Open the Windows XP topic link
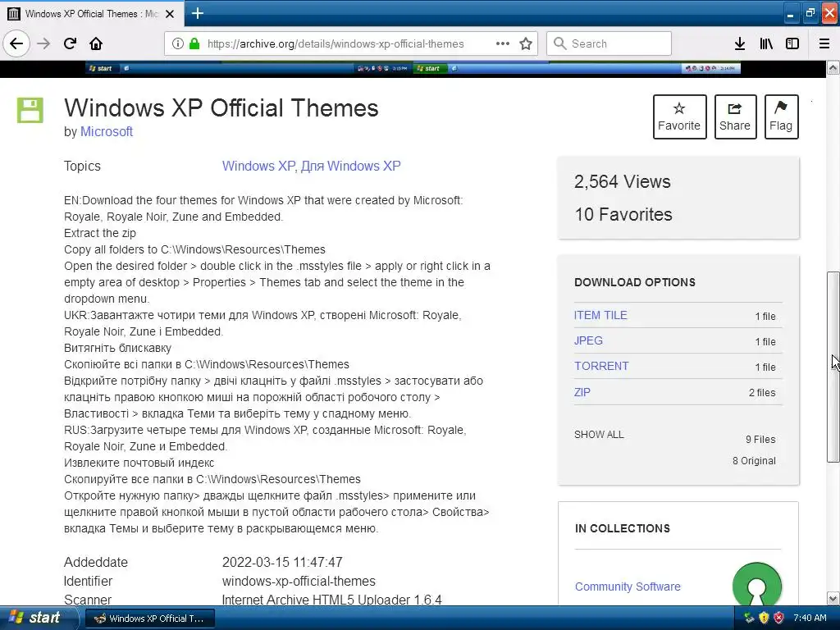The height and width of the screenshot is (630, 840). click(258, 166)
